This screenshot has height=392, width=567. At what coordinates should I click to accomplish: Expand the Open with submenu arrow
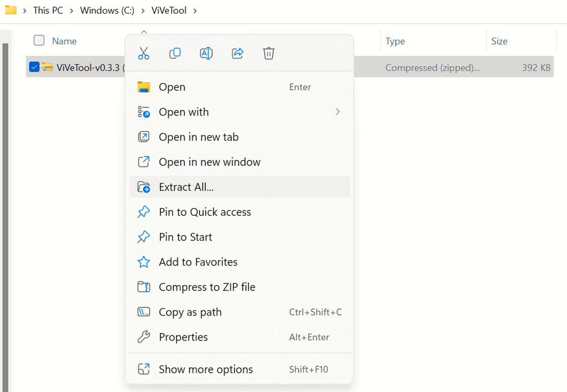[x=337, y=112]
